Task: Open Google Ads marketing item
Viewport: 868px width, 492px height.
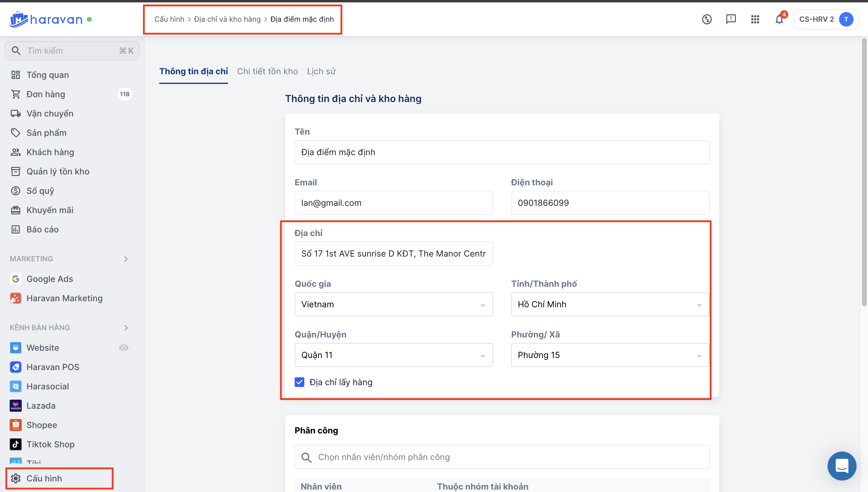Action: [x=50, y=279]
